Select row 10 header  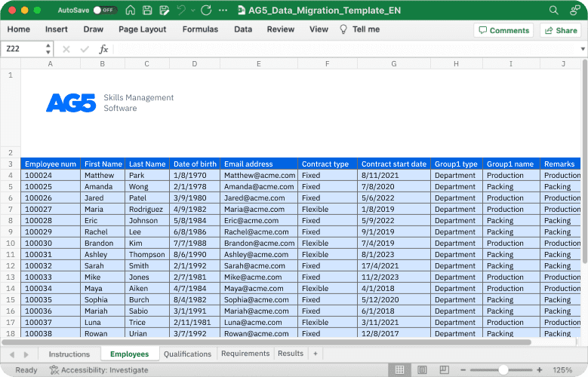click(11, 244)
